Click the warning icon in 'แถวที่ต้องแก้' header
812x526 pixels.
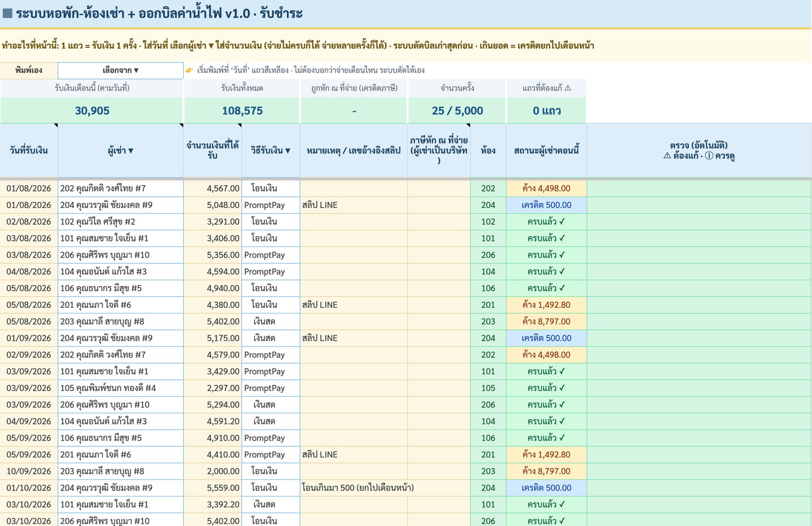click(x=568, y=88)
